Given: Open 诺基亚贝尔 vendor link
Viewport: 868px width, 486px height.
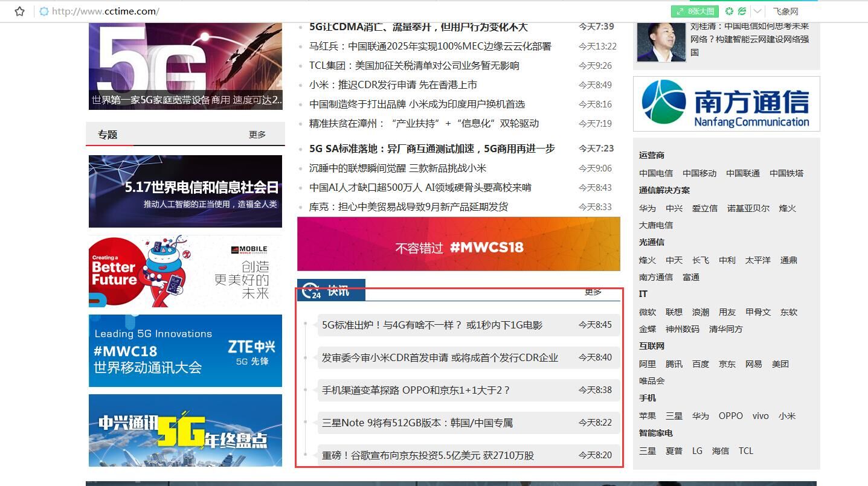Looking at the screenshot, I should coord(748,208).
